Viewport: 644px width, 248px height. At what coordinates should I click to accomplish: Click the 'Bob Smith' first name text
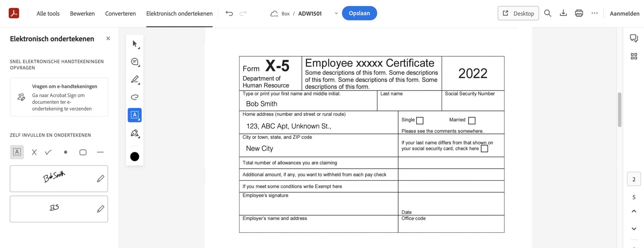point(262,104)
